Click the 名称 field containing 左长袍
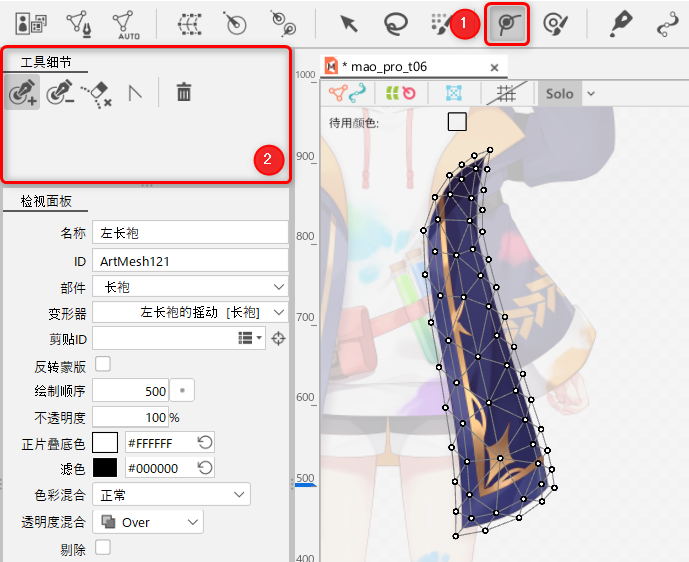The height and width of the screenshot is (562, 689). 190,233
